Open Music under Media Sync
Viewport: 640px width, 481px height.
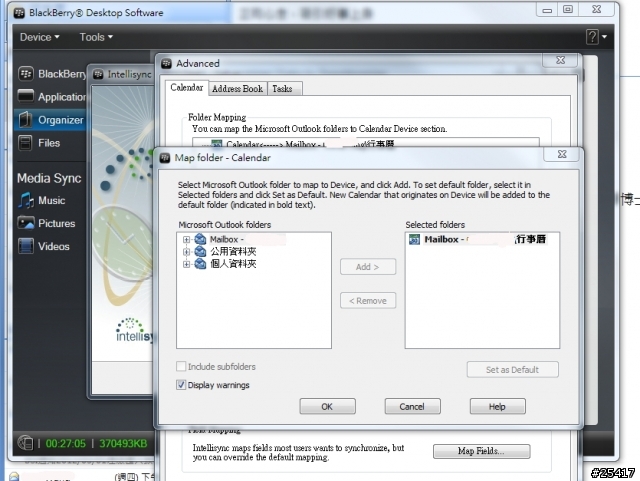pos(42,200)
